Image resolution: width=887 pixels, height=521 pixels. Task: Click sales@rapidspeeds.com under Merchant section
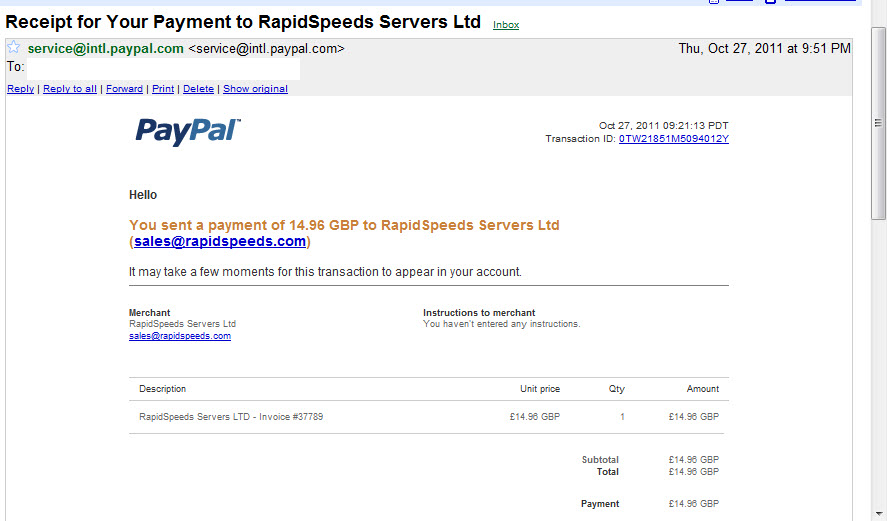tap(180, 336)
